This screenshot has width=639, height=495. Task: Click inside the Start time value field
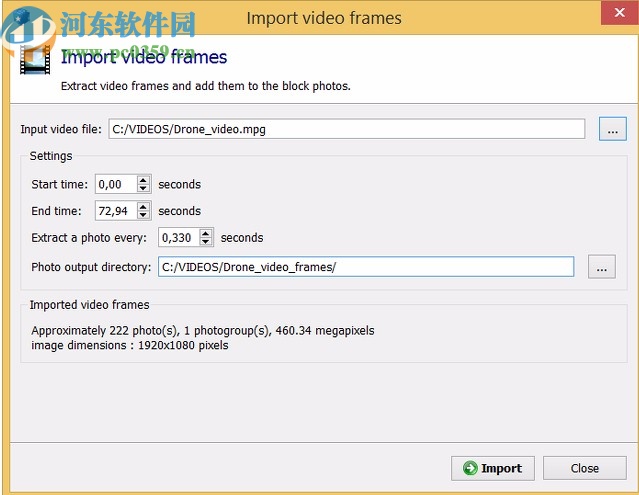pos(116,184)
